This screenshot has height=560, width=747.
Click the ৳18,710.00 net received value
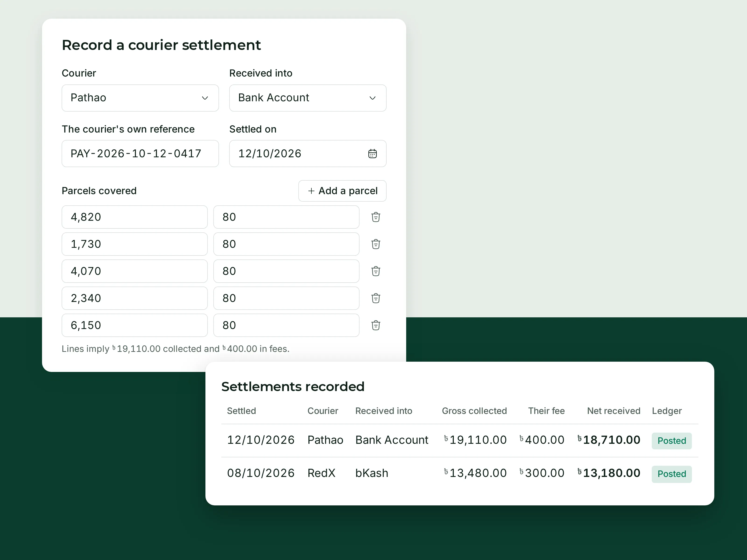pyautogui.click(x=609, y=440)
